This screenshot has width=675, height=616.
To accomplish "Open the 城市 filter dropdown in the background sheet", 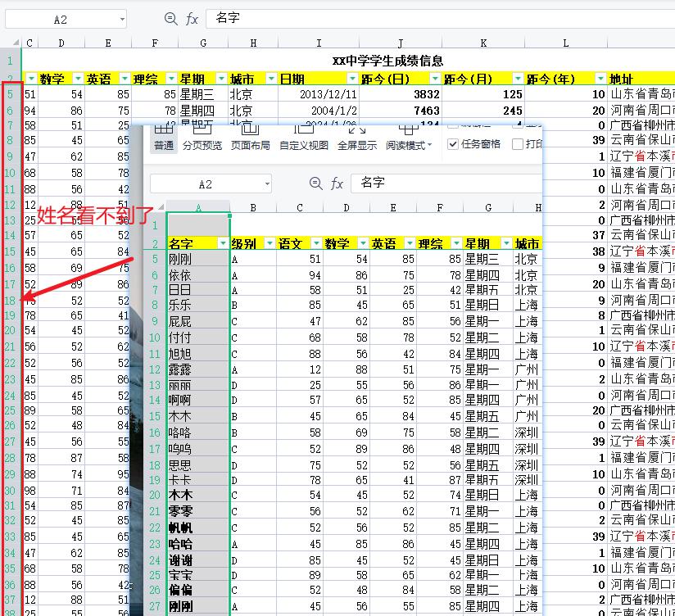I will (x=271, y=79).
